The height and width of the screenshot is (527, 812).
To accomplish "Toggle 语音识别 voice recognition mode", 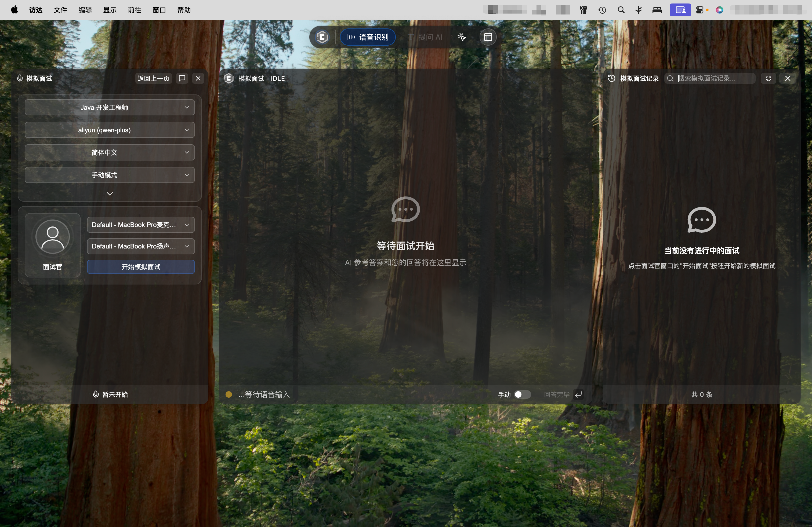I will click(x=368, y=37).
